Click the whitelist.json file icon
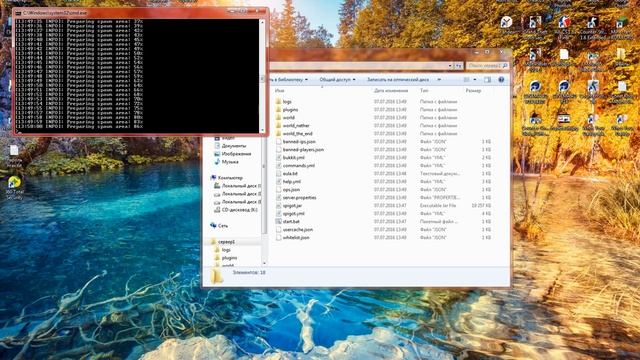640x360 pixels. [x=278, y=237]
